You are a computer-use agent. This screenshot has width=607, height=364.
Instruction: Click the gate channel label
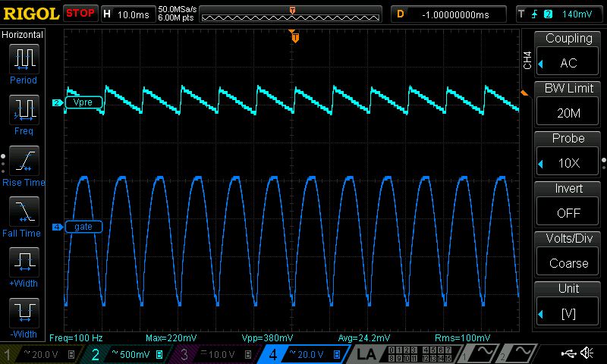tap(83, 227)
